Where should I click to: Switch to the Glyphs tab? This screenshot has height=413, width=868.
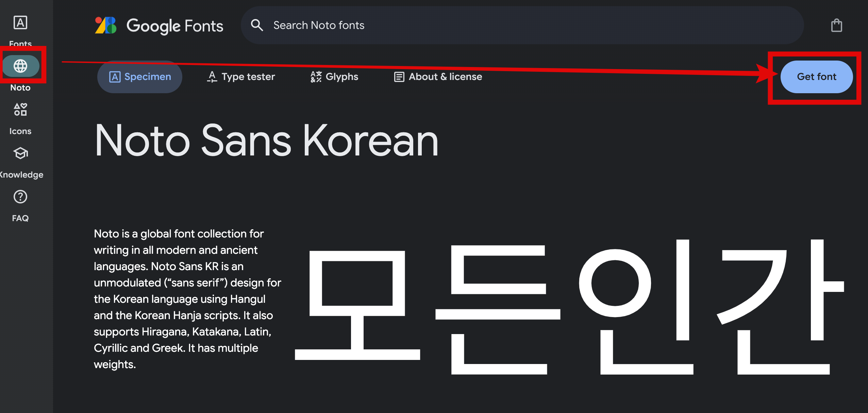pyautogui.click(x=334, y=77)
